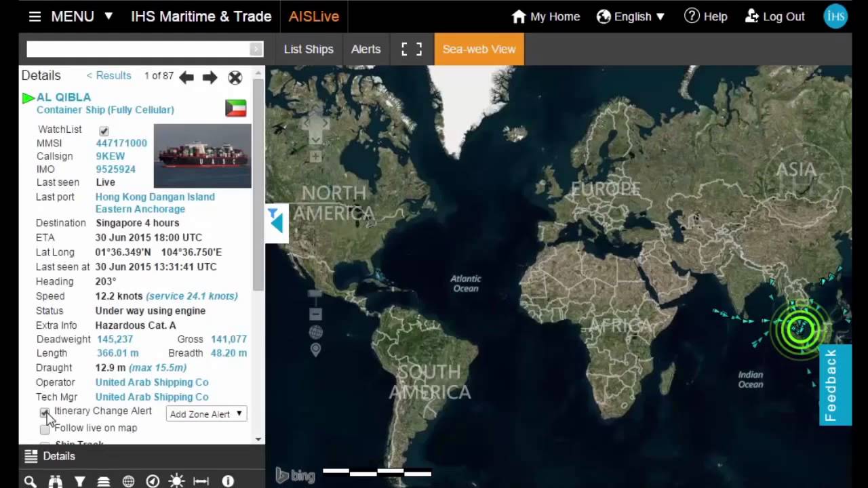This screenshot has width=868, height=488.
Task: Open the English language dropdown
Action: (631, 16)
